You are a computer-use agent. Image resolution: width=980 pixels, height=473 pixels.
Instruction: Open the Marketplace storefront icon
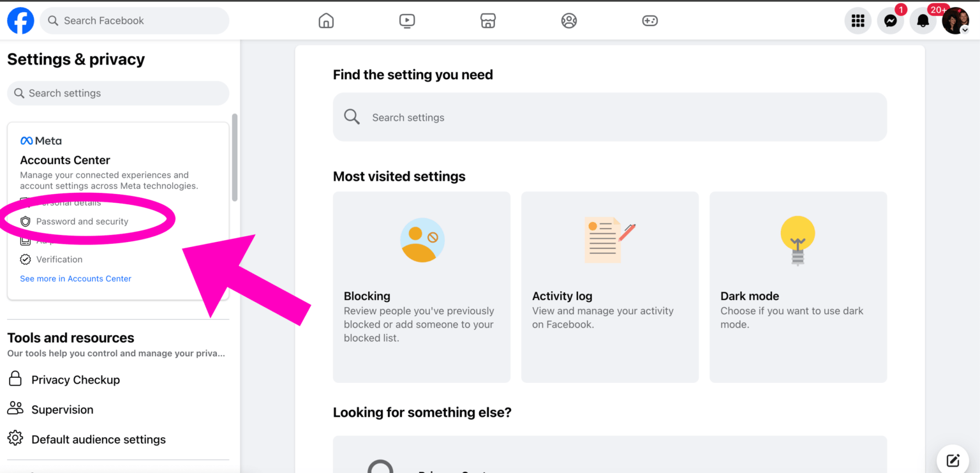click(x=488, y=20)
